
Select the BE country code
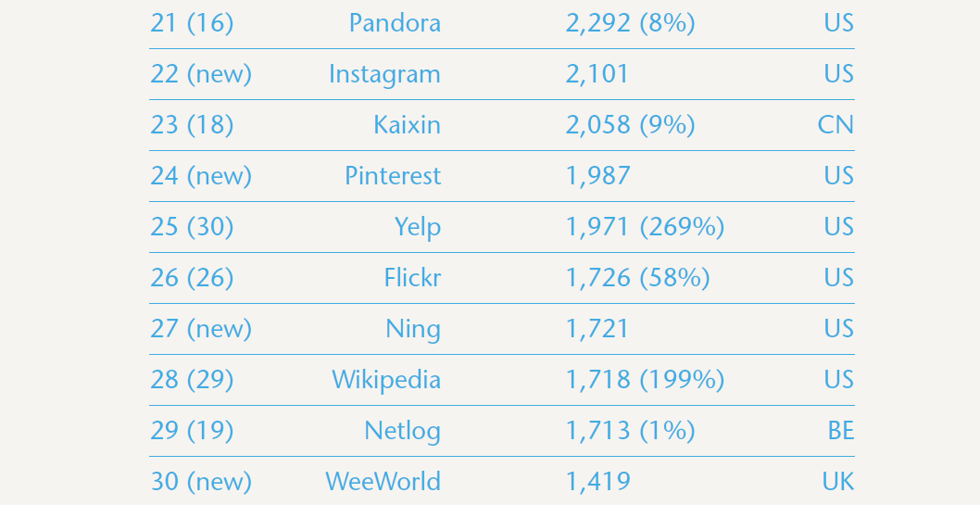coord(841,431)
